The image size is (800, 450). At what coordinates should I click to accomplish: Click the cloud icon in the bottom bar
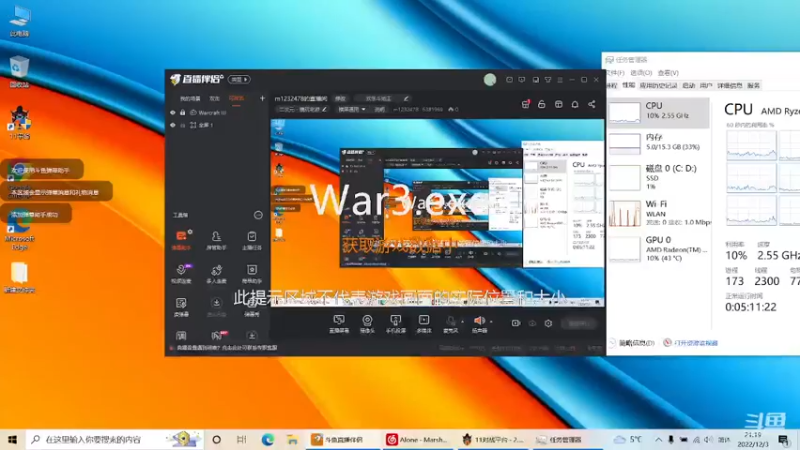click(x=532, y=323)
